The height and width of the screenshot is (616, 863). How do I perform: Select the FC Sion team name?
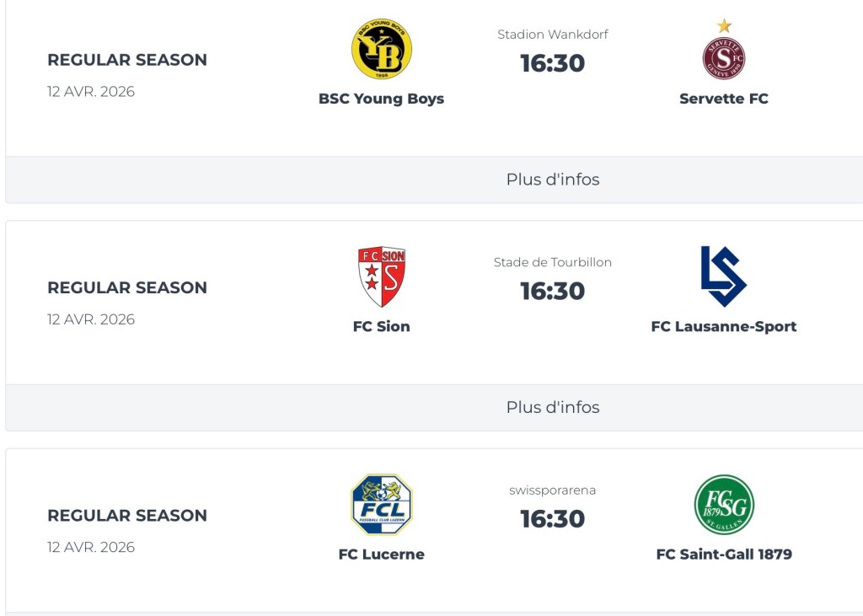coord(381,326)
